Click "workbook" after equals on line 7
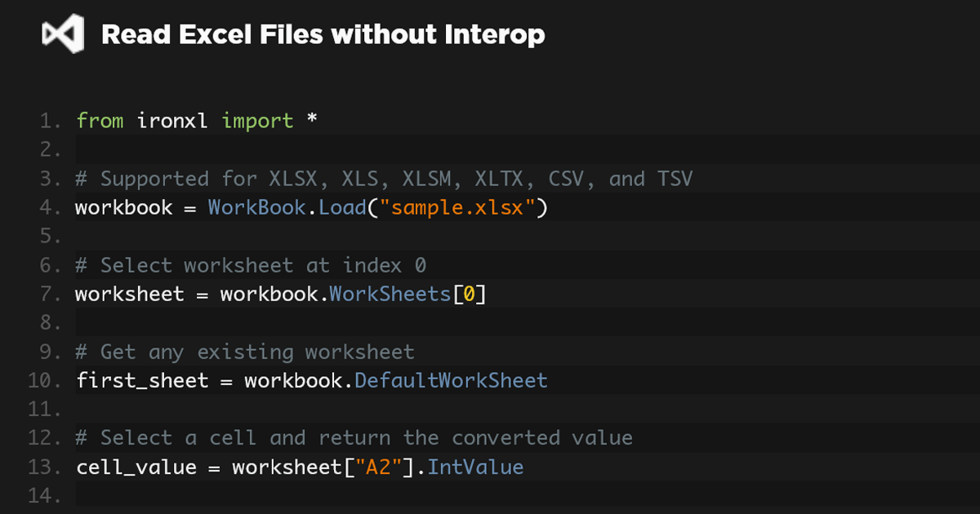 coord(269,294)
